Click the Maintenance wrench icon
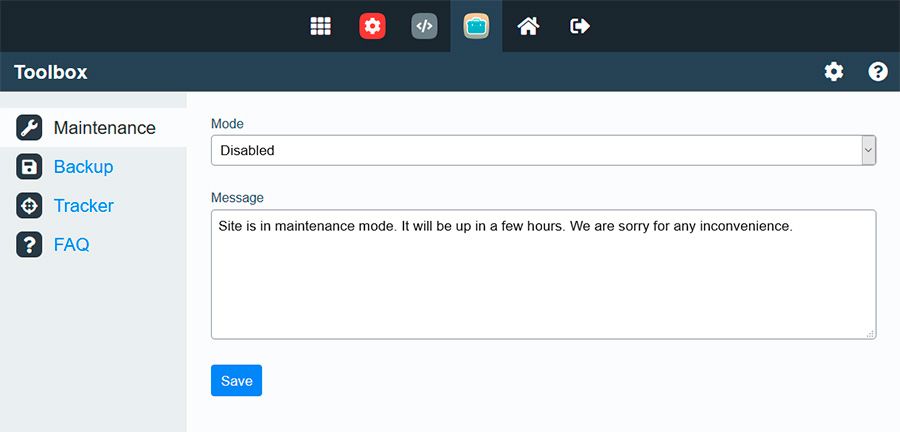The image size is (900, 432). pyautogui.click(x=29, y=128)
